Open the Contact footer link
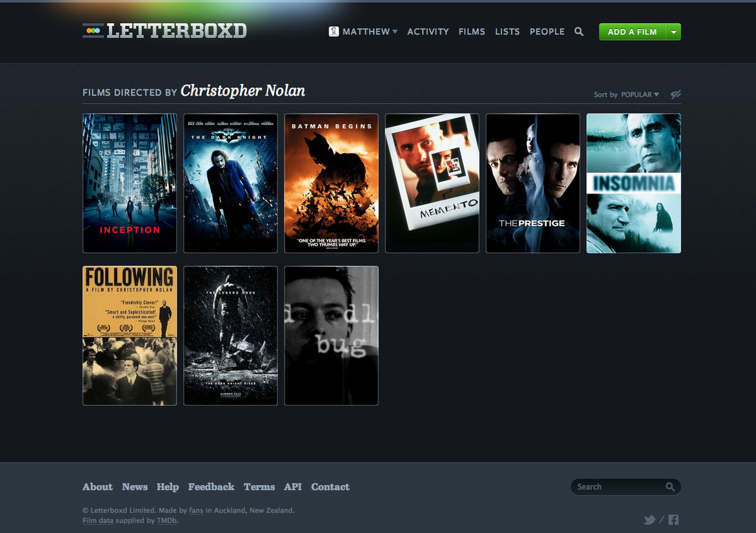 330,487
